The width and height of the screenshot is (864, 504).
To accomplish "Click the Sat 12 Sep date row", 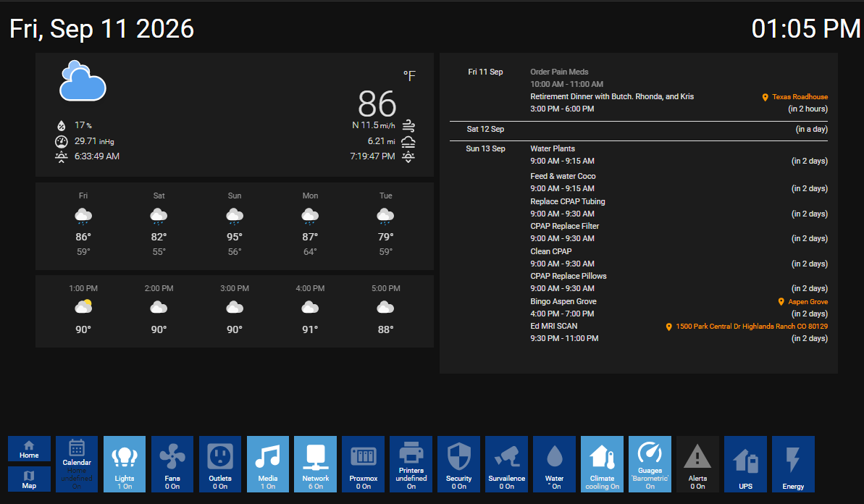I will point(639,130).
